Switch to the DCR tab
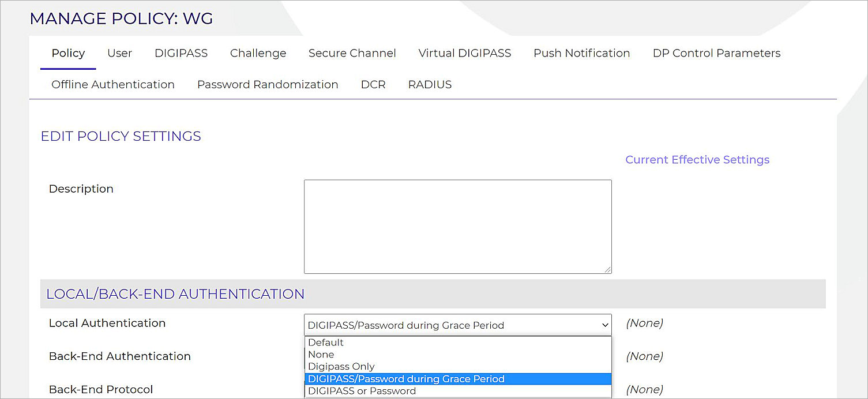Viewport: 868px width, 399px height. click(x=373, y=85)
